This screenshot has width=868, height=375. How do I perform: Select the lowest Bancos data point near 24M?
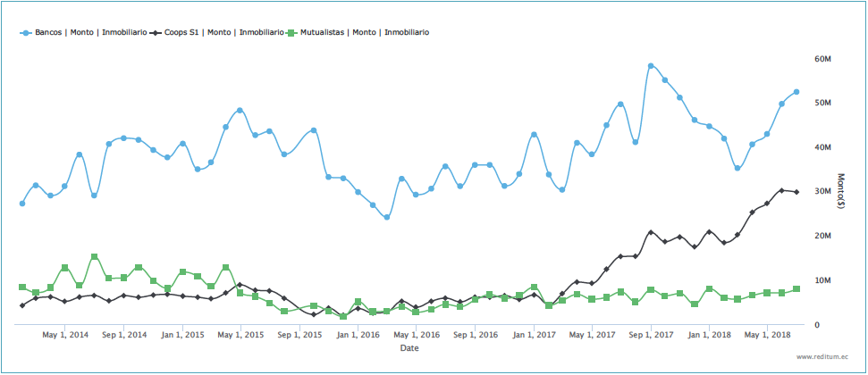pyautogui.click(x=387, y=217)
